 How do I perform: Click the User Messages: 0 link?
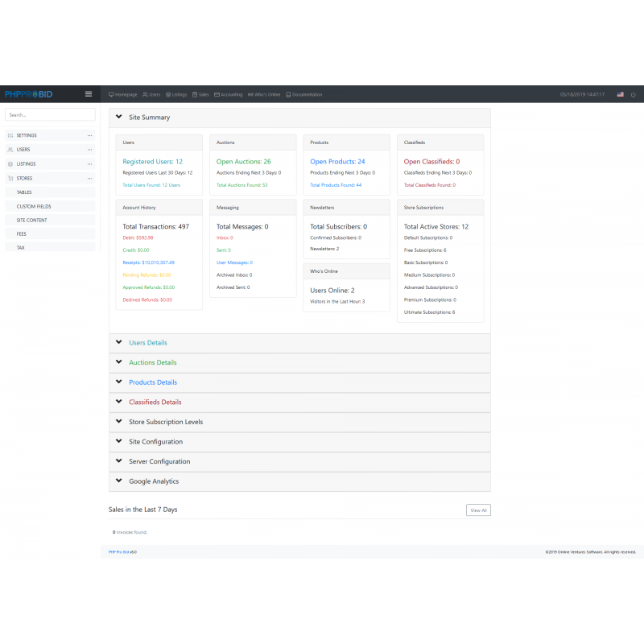click(234, 262)
